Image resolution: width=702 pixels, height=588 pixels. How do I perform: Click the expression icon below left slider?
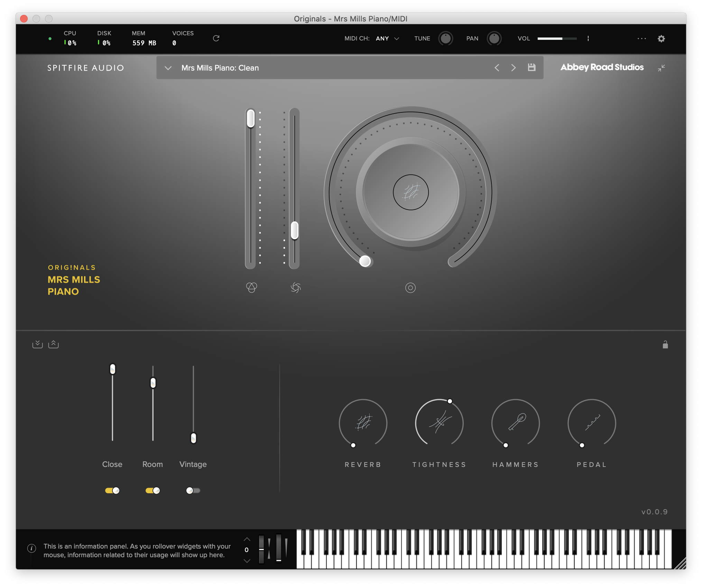coord(251,287)
